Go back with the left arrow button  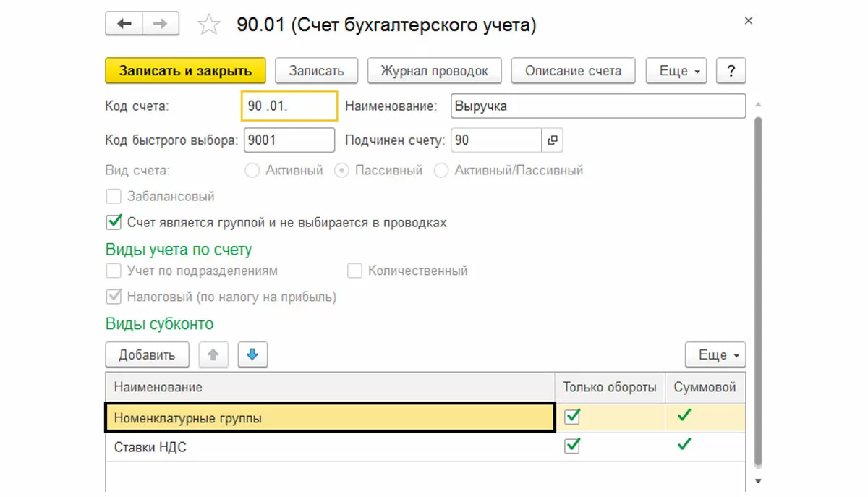[124, 24]
